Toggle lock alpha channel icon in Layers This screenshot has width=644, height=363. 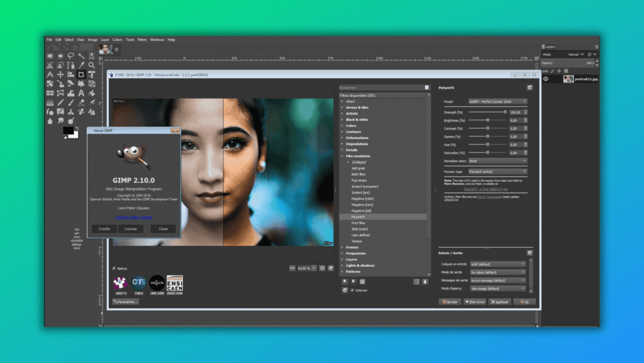(566, 71)
